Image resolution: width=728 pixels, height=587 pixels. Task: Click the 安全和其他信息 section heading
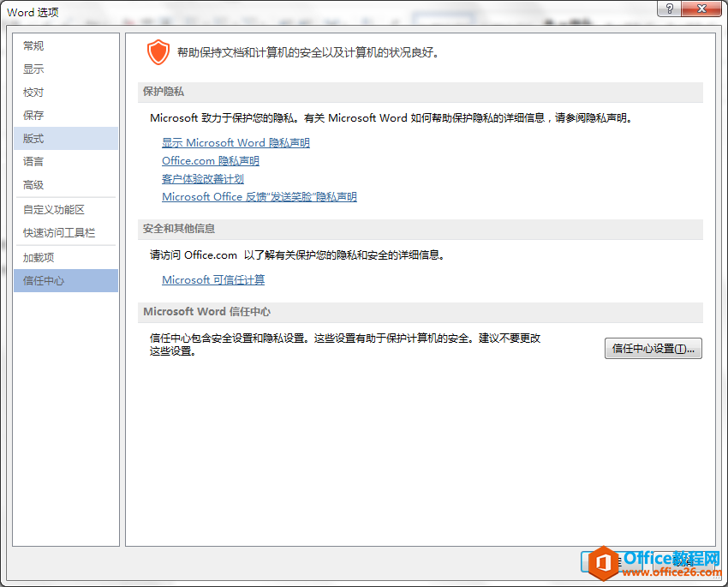[x=179, y=229]
